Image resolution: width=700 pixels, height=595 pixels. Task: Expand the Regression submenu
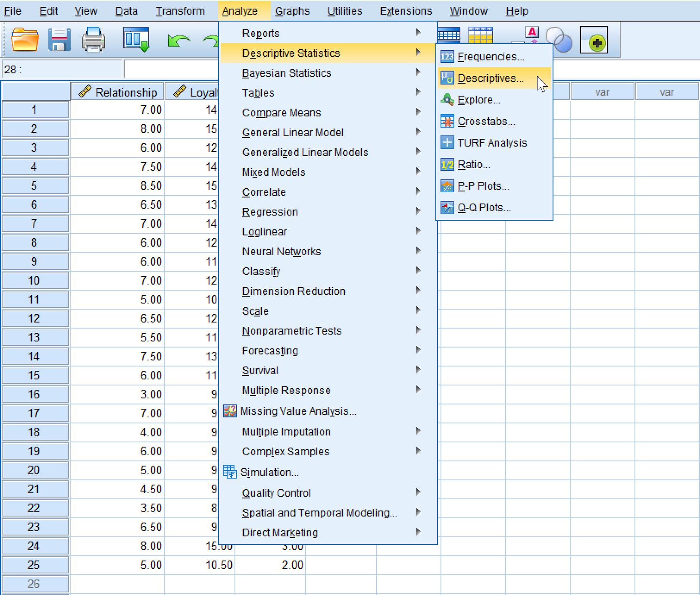pos(270,212)
